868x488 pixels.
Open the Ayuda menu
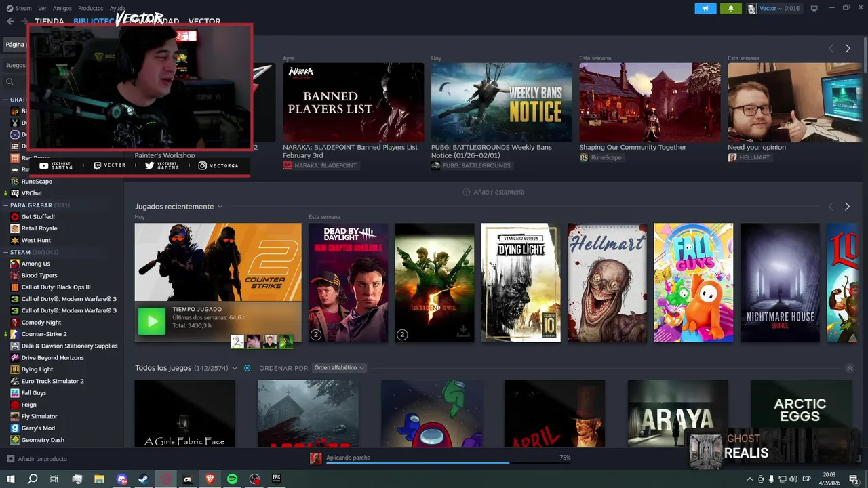click(117, 9)
